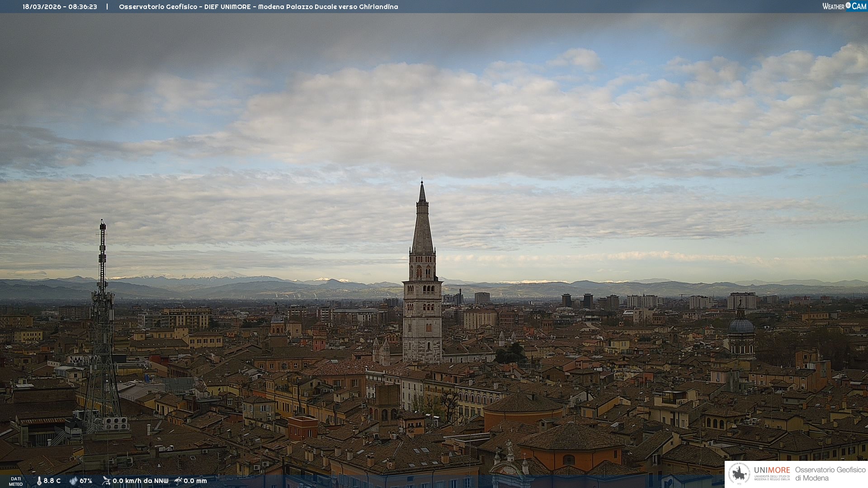Viewport: 868px width, 488px height.
Task: Click the UNIMORE round seal emblem
Action: (740, 474)
